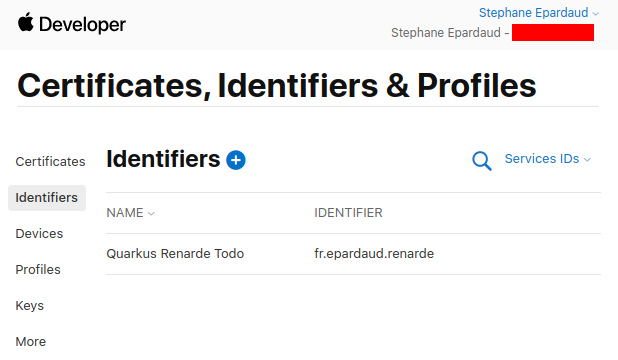Viewport: 618px width, 360px height.
Task: Open search using the magnifying glass icon
Action: [482, 161]
